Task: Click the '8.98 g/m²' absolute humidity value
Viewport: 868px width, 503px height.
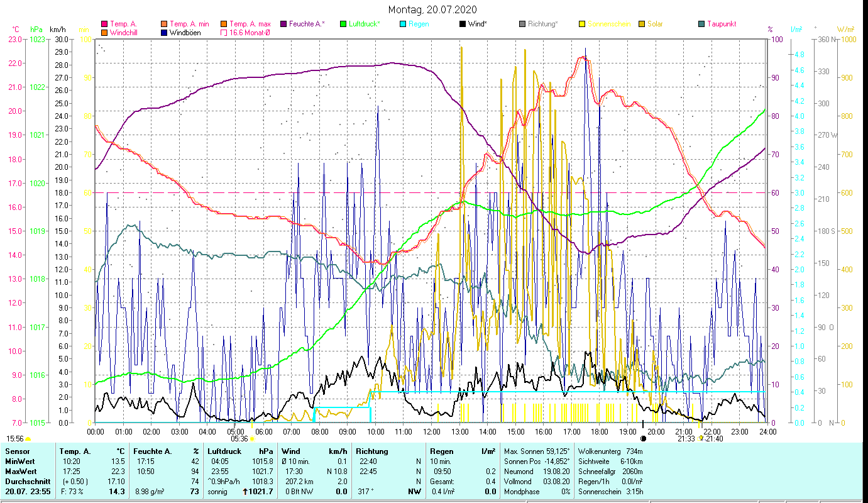Action: click(x=151, y=492)
